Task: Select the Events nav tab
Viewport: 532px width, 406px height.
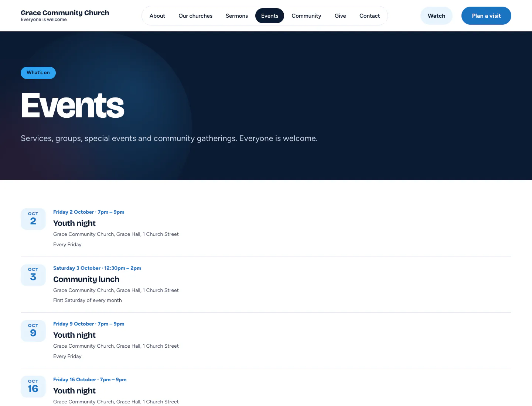Action: pyautogui.click(x=270, y=16)
